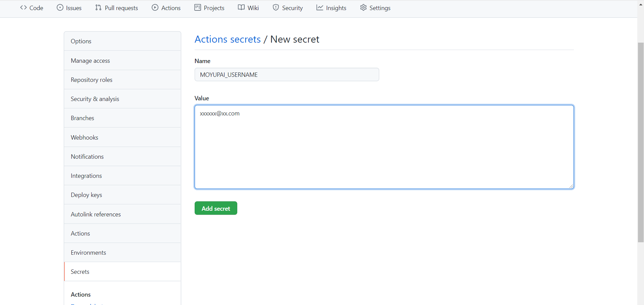Click the Code tab angle-brackets icon

coord(23,7)
